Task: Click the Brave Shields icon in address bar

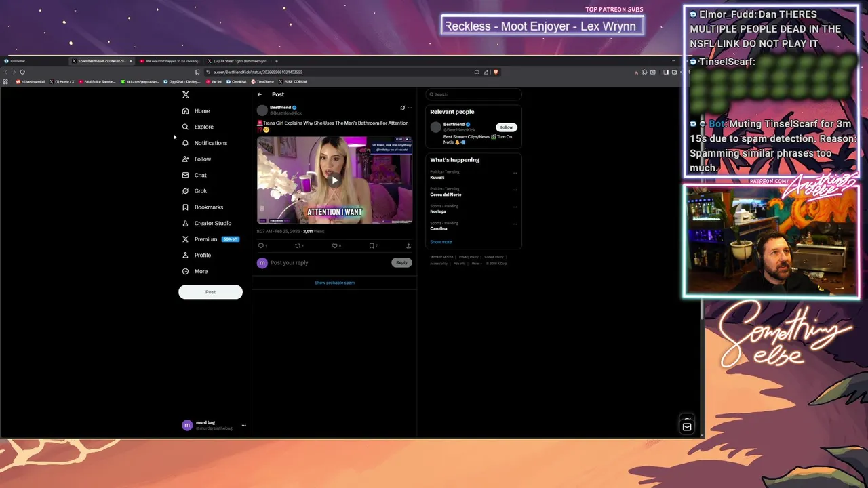Action: [496, 72]
